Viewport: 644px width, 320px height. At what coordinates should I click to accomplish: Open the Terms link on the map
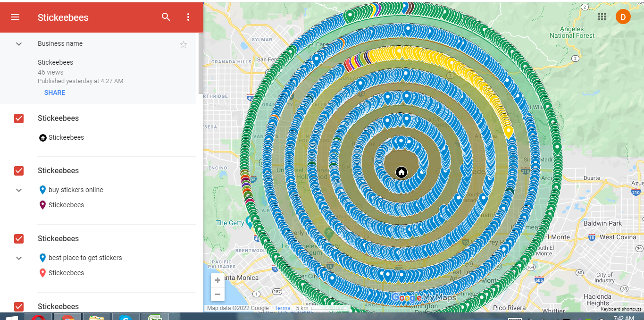[283, 308]
